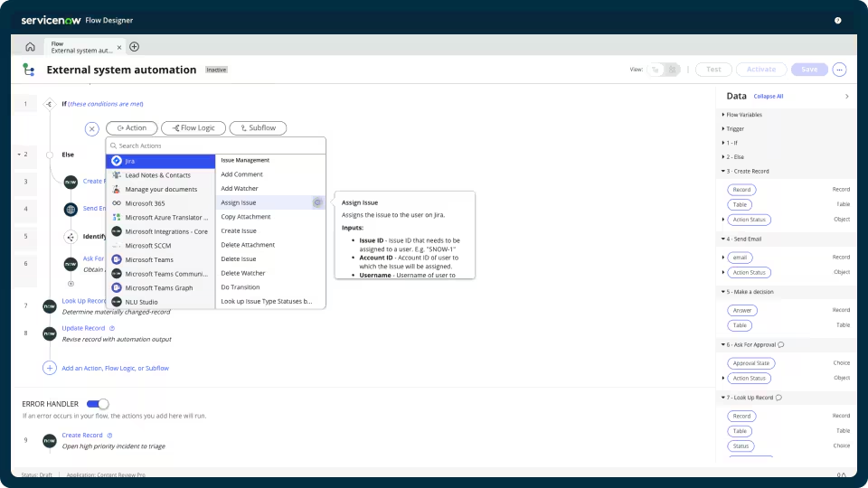The width and height of the screenshot is (868, 488).
Task: Click the Update Record step icon
Action: (49, 333)
